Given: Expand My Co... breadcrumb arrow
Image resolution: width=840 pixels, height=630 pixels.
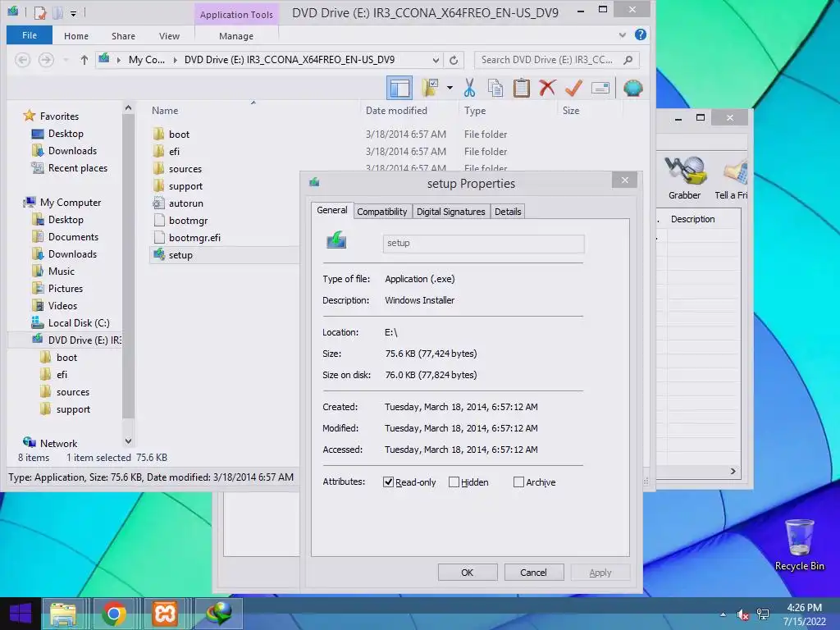Looking at the screenshot, I should click(176, 60).
